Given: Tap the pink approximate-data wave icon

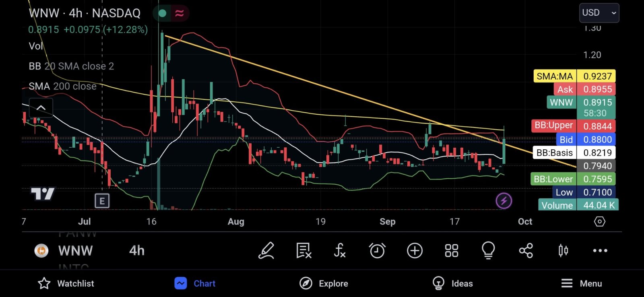Looking at the screenshot, I should pos(180,13).
